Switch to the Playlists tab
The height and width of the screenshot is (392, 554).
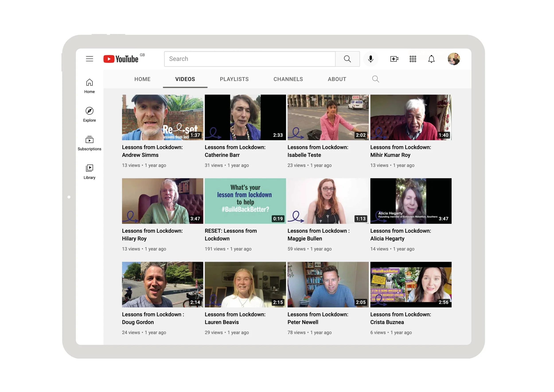tap(234, 79)
